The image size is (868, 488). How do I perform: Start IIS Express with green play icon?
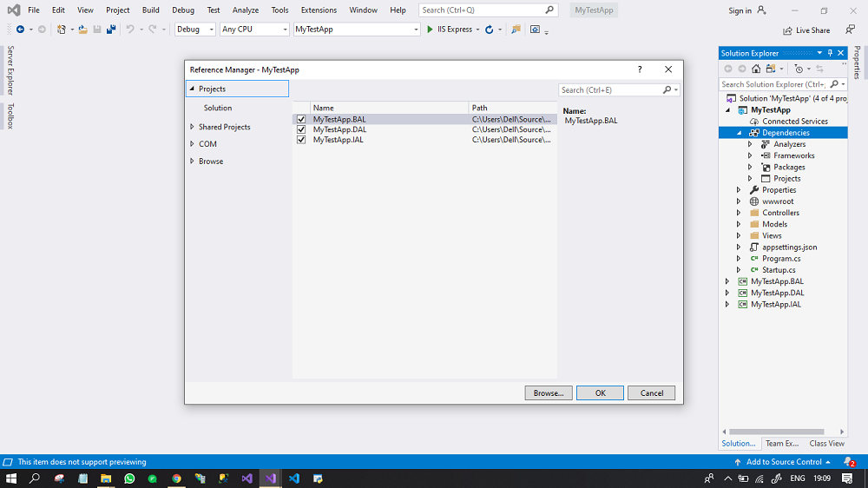[431, 30]
